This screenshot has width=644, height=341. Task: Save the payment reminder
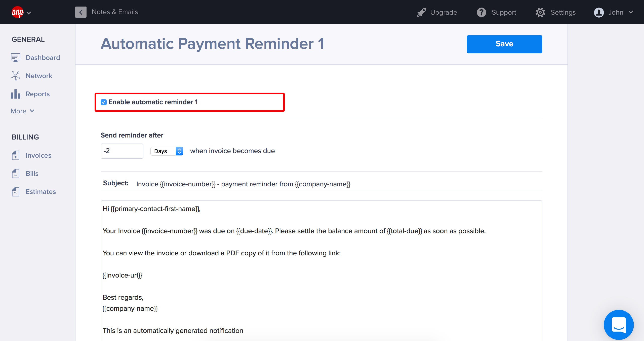pos(504,44)
